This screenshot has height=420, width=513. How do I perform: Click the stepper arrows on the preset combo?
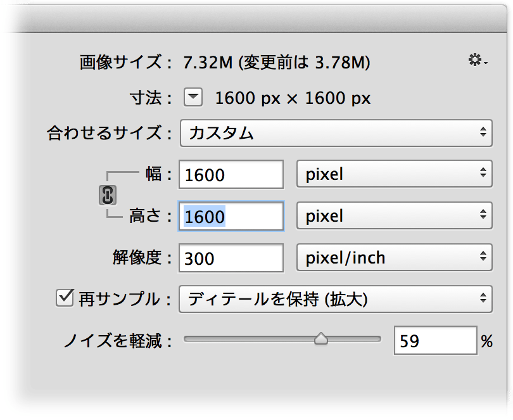coord(483,133)
